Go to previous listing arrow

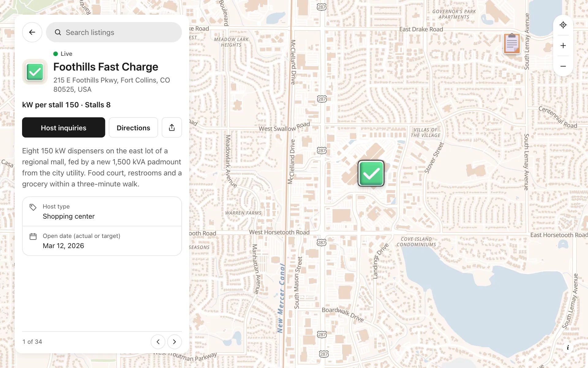(158, 342)
